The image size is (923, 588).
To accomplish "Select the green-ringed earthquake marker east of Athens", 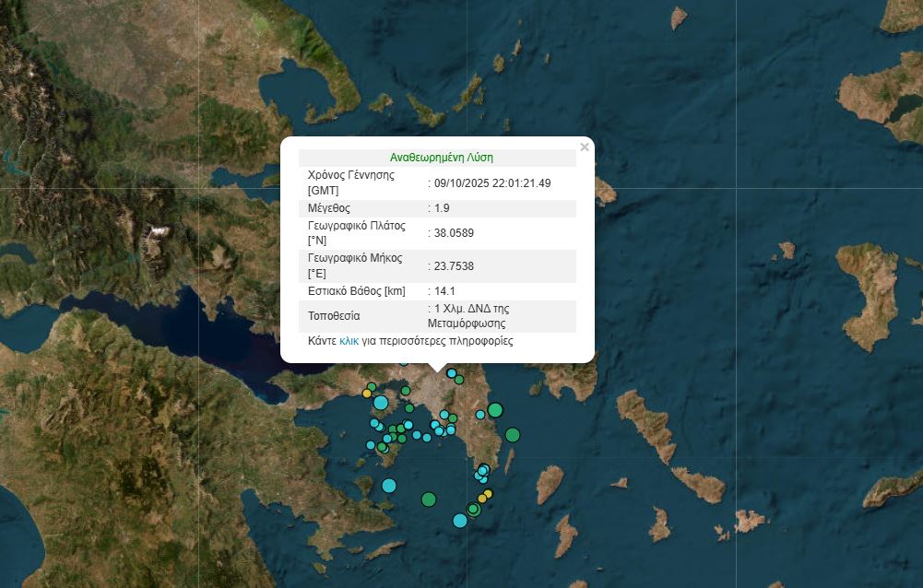I will click(x=494, y=409).
